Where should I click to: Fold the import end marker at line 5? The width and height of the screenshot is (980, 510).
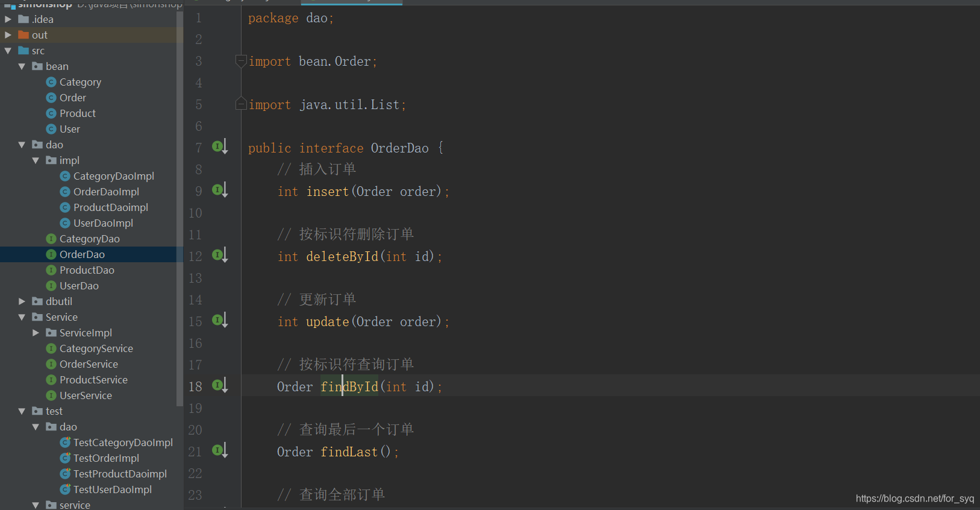tap(241, 104)
